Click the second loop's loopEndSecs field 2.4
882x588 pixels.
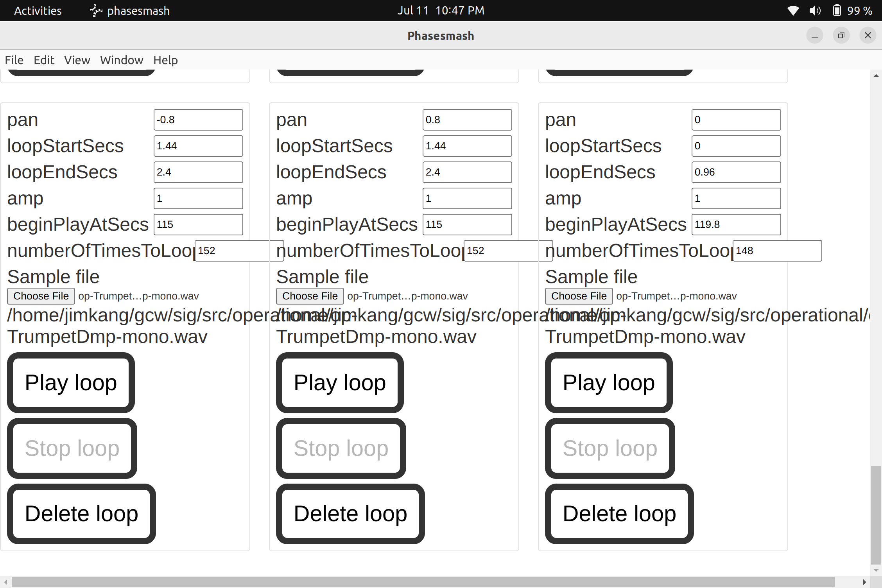(x=467, y=172)
